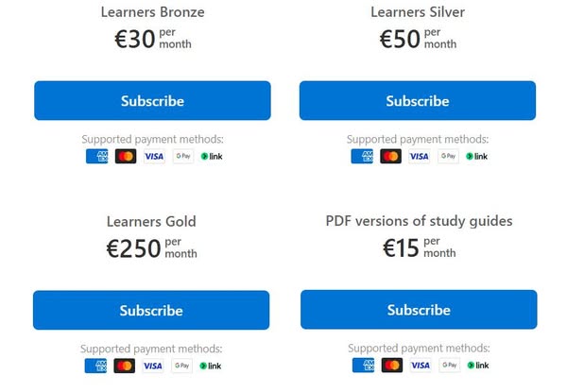Click the Link payment icon under Learners Gold
The width and height of the screenshot is (567, 392).
pos(210,366)
